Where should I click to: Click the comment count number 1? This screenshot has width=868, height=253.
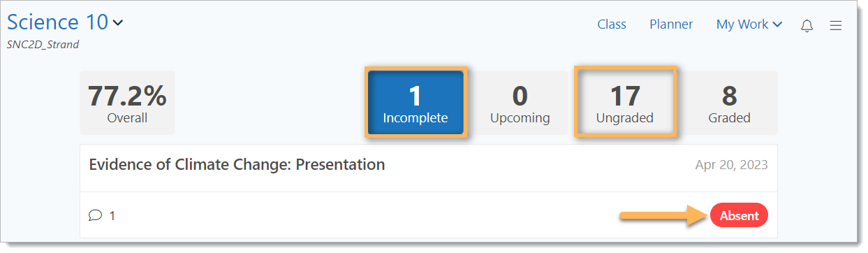[x=112, y=216]
